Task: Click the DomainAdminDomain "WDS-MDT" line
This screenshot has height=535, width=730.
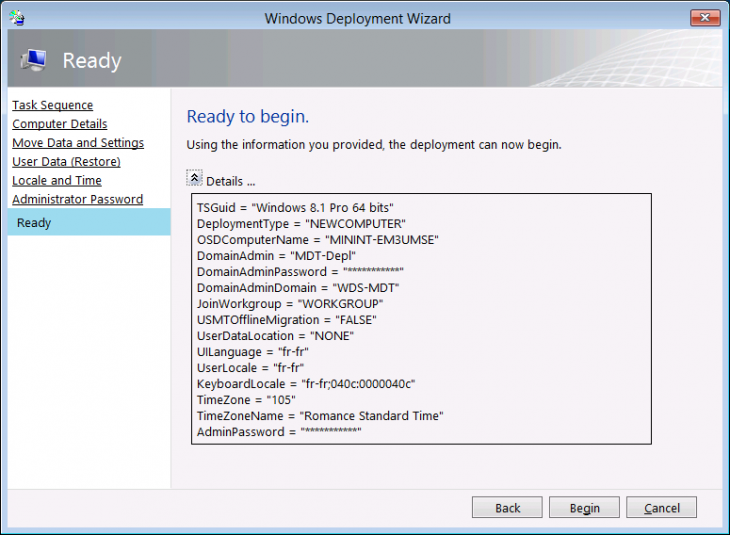Action: [298, 288]
